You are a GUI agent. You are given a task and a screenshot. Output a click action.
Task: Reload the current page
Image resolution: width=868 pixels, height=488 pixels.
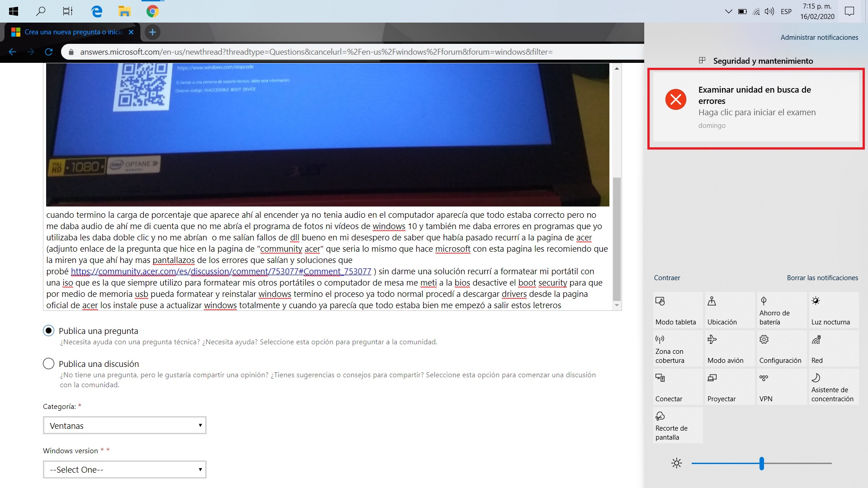point(49,52)
